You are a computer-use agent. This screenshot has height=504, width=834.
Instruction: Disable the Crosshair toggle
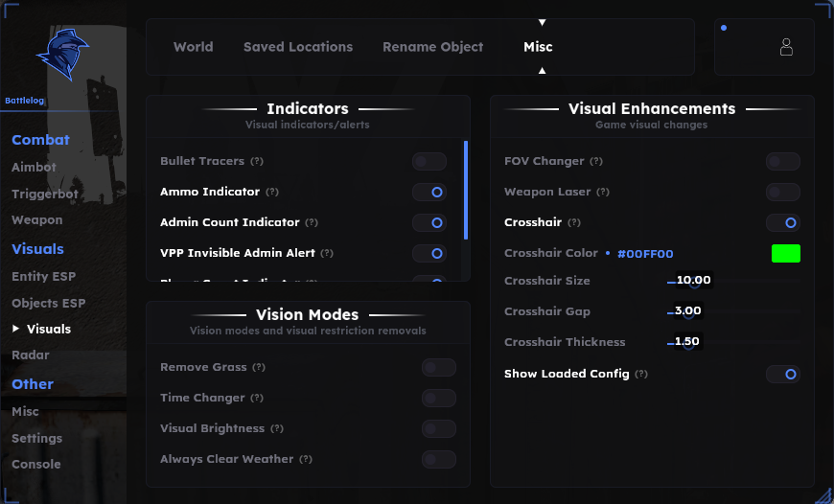point(783,222)
